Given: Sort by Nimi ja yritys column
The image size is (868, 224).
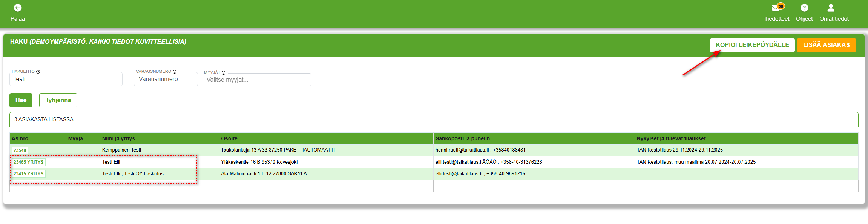Looking at the screenshot, I should [118, 138].
